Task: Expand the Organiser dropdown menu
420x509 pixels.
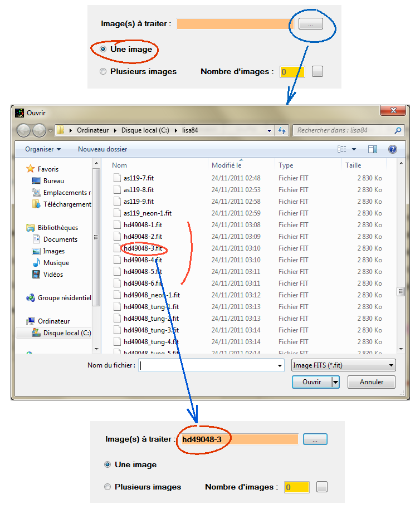Action: click(x=43, y=149)
